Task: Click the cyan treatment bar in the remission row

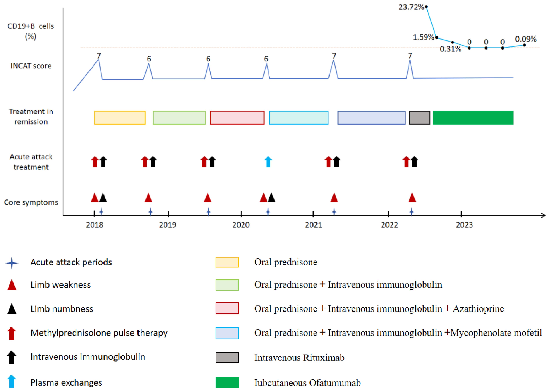Action: pyautogui.click(x=299, y=118)
